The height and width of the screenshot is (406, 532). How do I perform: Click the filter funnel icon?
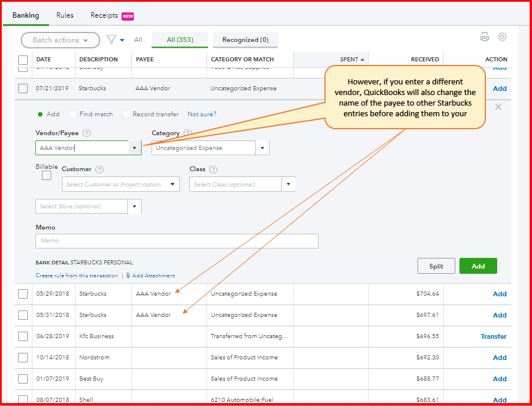111,40
